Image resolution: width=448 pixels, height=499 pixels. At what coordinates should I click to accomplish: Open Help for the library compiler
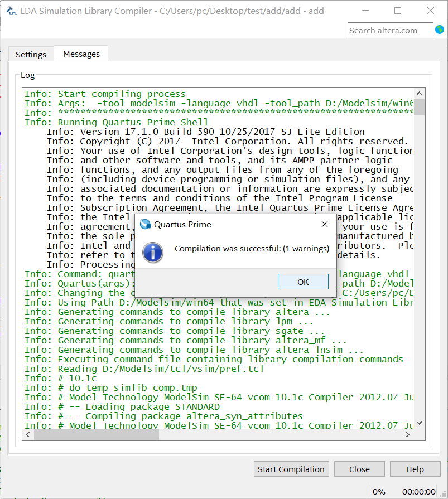[415, 469]
